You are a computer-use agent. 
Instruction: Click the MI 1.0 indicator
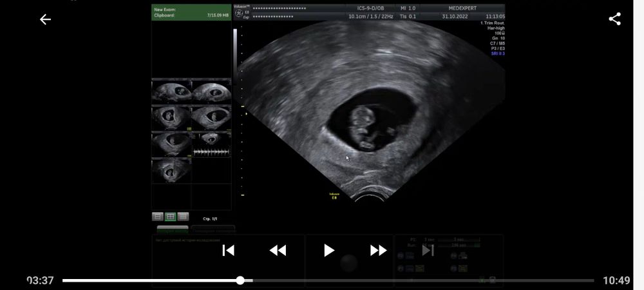[408, 8]
